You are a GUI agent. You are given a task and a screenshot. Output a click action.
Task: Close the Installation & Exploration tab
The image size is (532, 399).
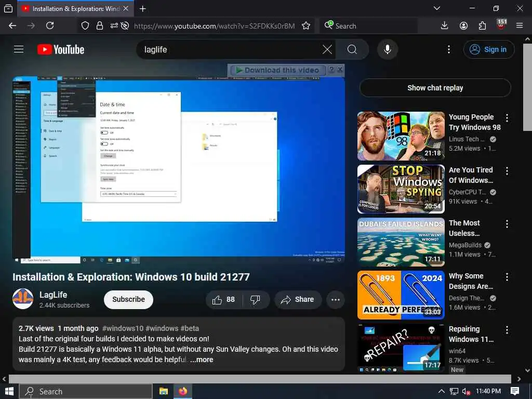tap(126, 8)
